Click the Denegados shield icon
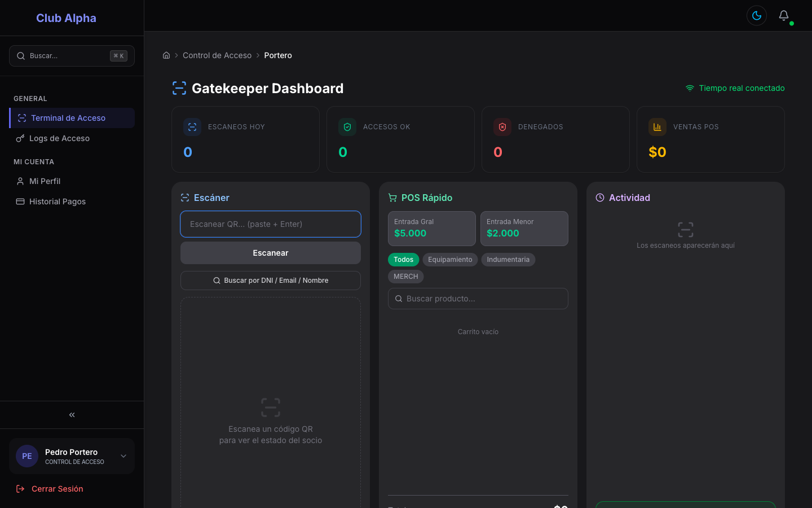 pyautogui.click(x=502, y=127)
